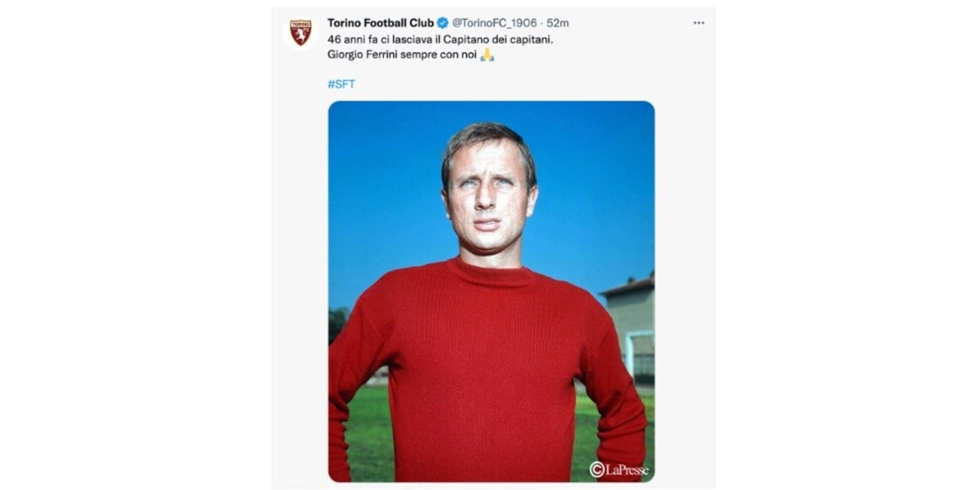Open the Torino Football Club profile name
The height and width of the screenshot is (490, 980).
pos(380,23)
